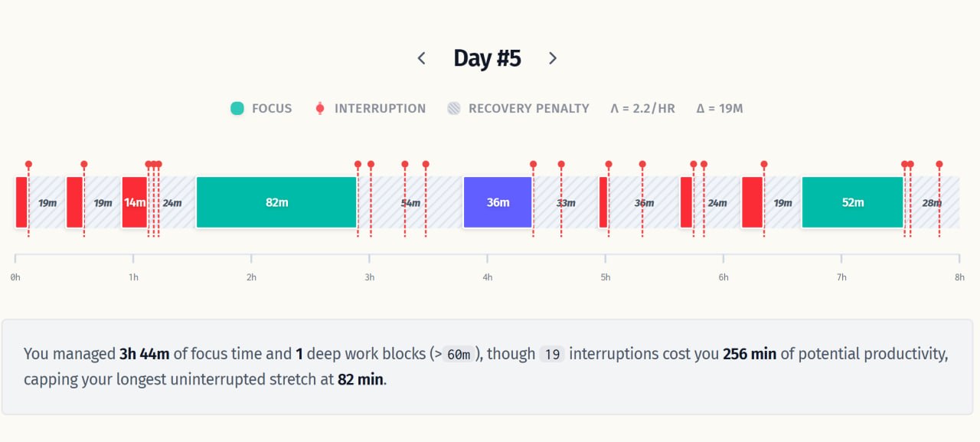The width and height of the screenshot is (980, 442).
Task: Click the red INTERRUPTION legend icon
Action: [x=320, y=109]
